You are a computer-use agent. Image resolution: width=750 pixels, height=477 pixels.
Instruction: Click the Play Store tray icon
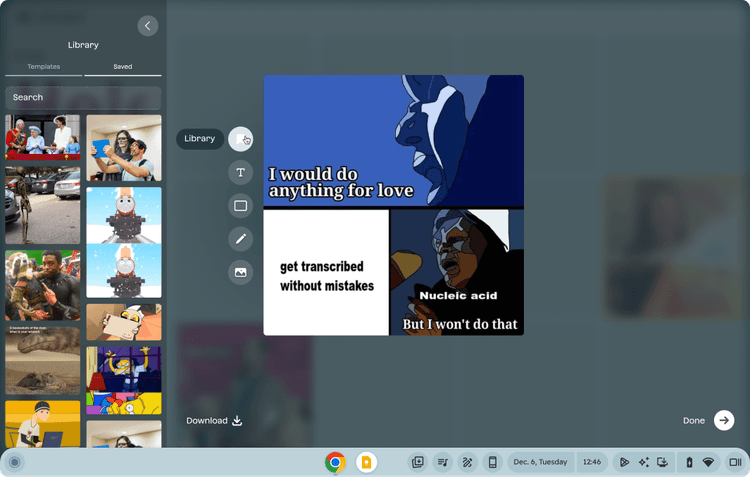click(x=624, y=462)
